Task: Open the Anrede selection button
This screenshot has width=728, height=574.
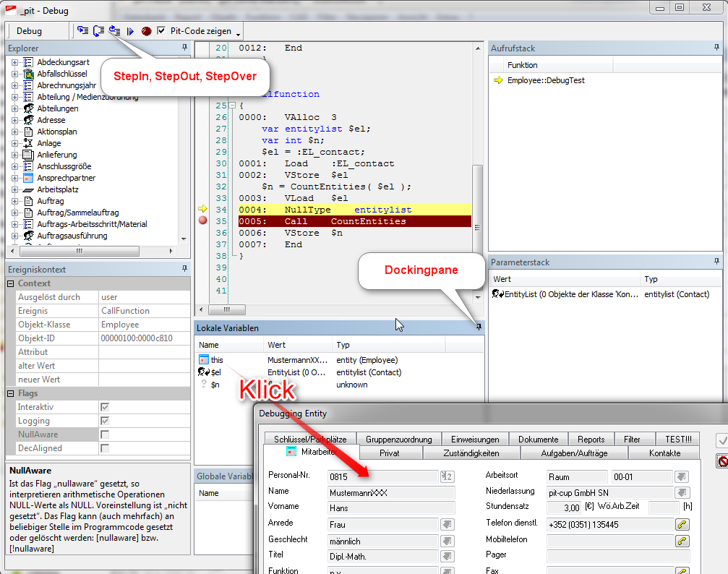Action: coord(447,524)
